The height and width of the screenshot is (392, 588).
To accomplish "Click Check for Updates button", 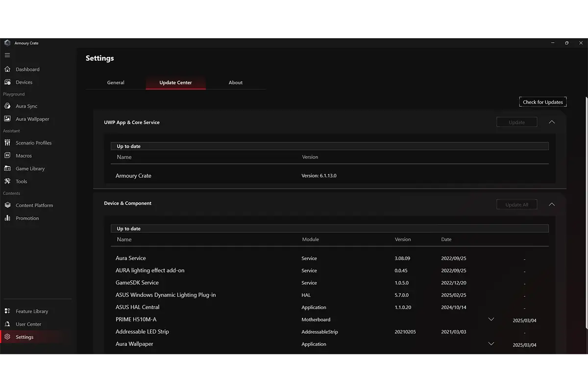I will 543,102.
